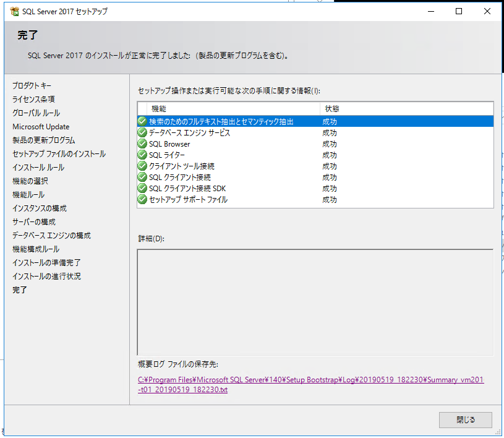This screenshot has width=504, height=438.
Task: Click the 状態 column header
Action: 407,109
